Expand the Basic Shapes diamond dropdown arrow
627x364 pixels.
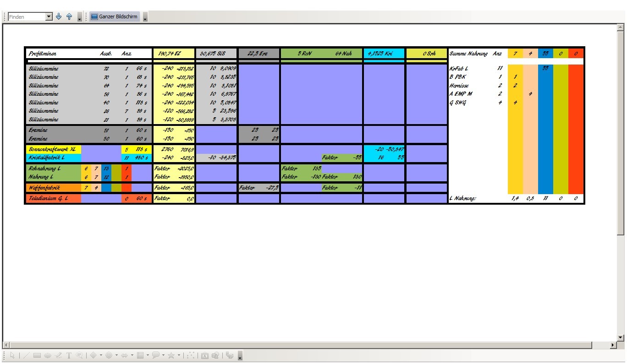pyautogui.click(x=101, y=355)
